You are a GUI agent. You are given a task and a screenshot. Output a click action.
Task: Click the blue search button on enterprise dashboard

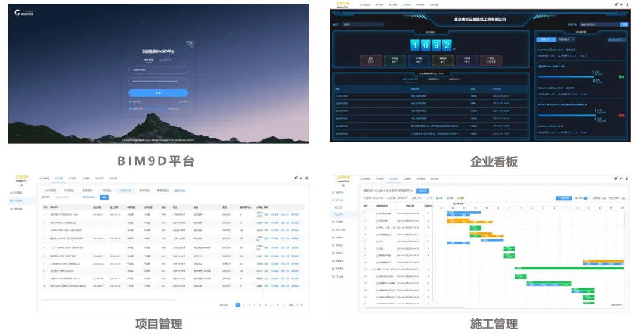pos(624,24)
